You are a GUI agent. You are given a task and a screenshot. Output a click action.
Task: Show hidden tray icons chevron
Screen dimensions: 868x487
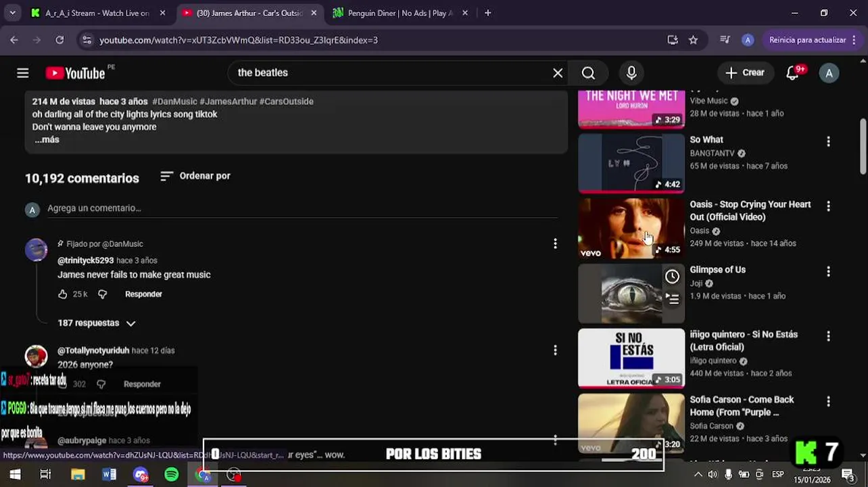[x=698, y=475]
